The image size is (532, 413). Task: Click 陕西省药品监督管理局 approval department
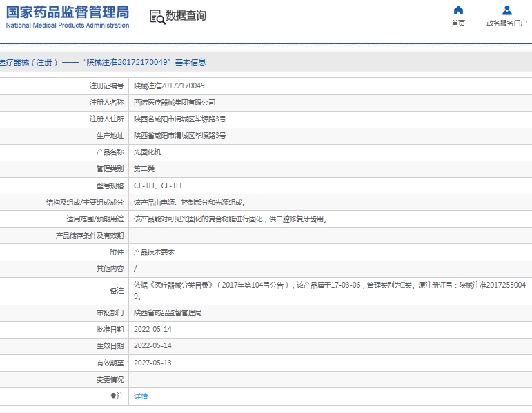coord(168,312)
